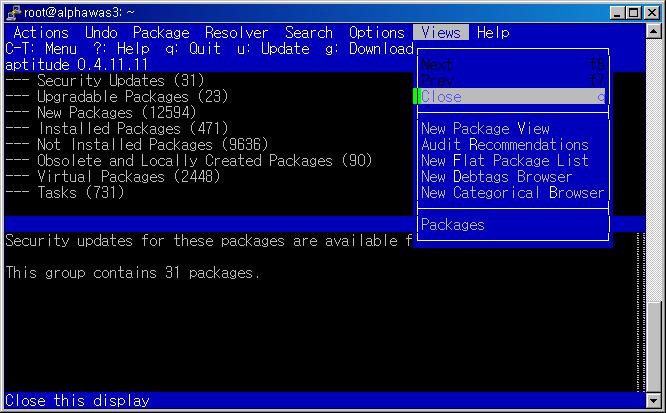Open the Options menu
This screenshot has width=666, height=413.
(377, 33)
